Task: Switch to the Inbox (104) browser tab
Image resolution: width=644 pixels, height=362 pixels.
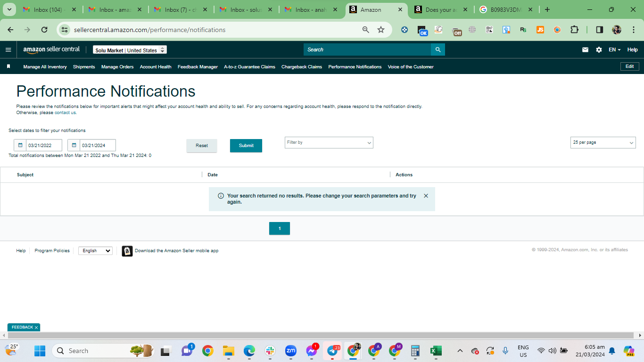Action: tap(50, 9)
